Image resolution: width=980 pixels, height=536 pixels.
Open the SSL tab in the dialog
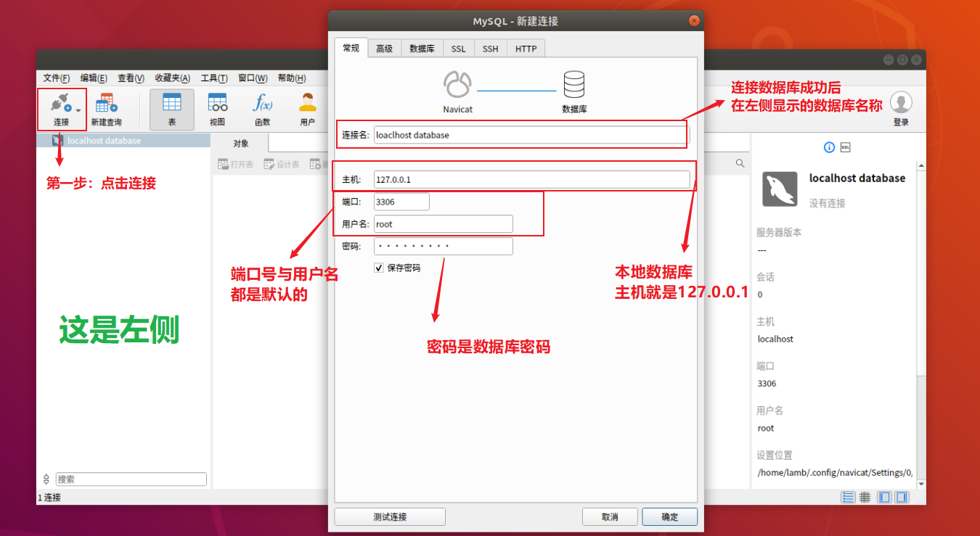[458, 49]
